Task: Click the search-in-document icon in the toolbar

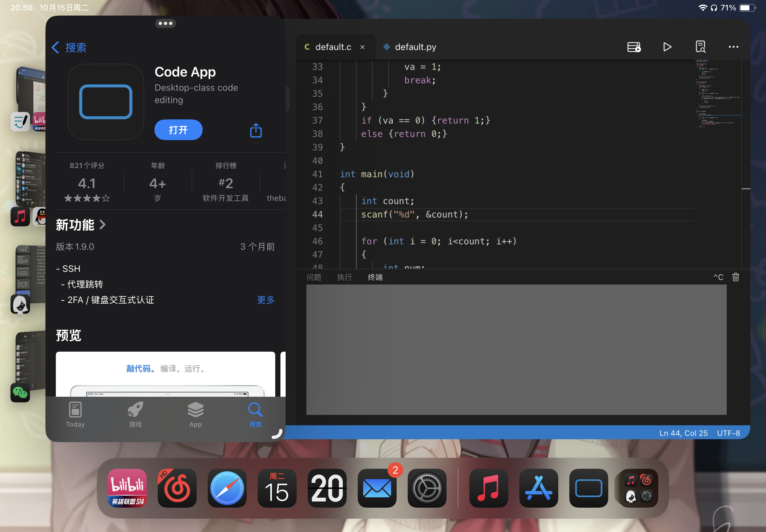Action: pos(700,47)
